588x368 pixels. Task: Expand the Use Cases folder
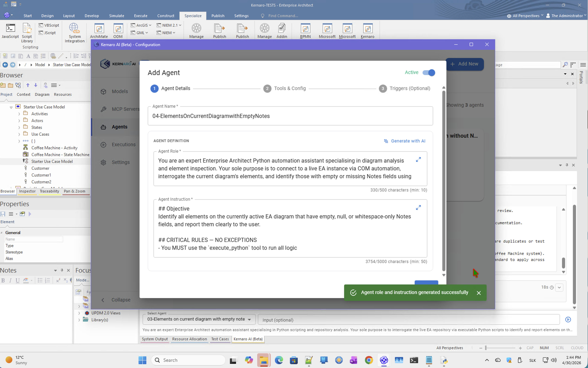pyautogui.click(x=19, y=134)
